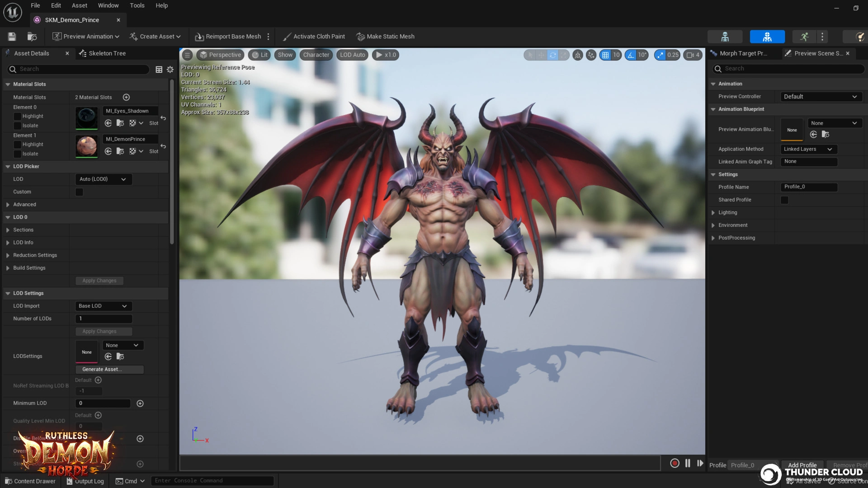Image resolution: width=868 pixels, height=488 pixels.
Task: Switch to the Skeleton Tree tab
Action: click(x=103, y=53)
